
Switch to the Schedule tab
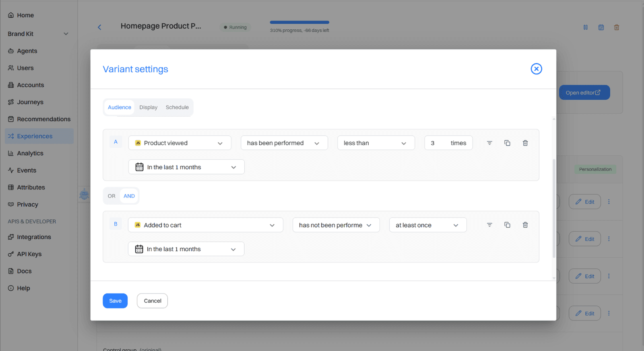(x=177, y=107)
